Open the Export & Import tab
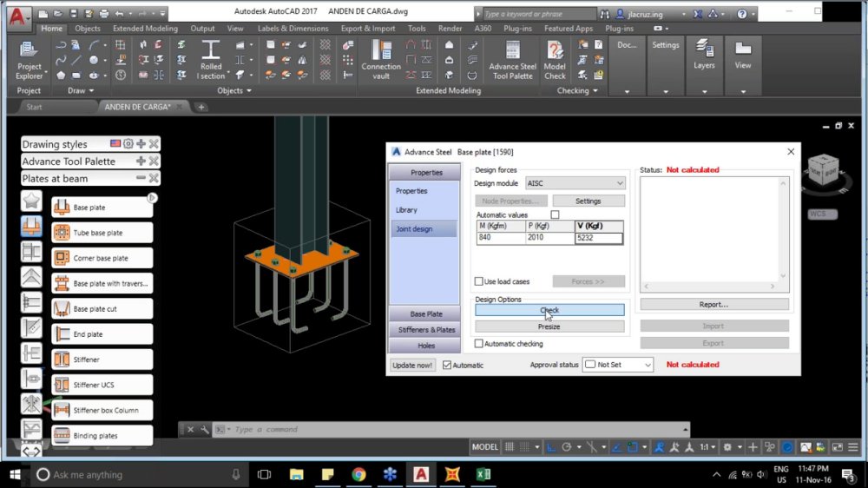Screen dimensions: 868x488 pos(367,29)
